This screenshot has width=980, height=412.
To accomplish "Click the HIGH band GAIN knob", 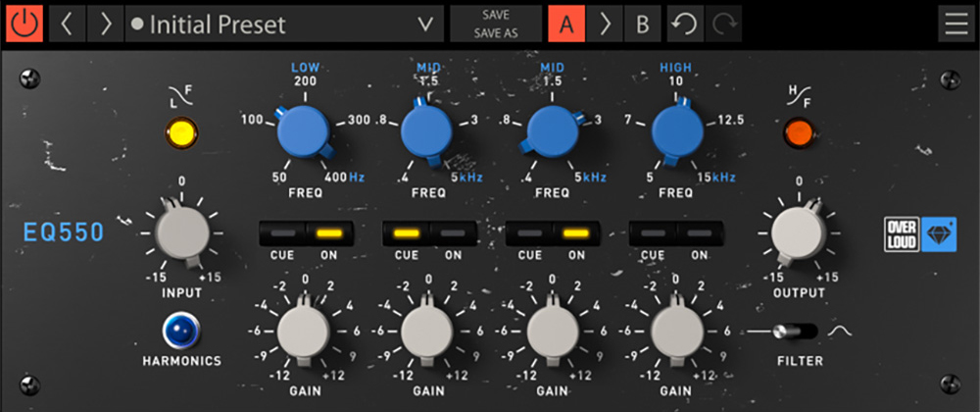I will (x=677, y=332).
